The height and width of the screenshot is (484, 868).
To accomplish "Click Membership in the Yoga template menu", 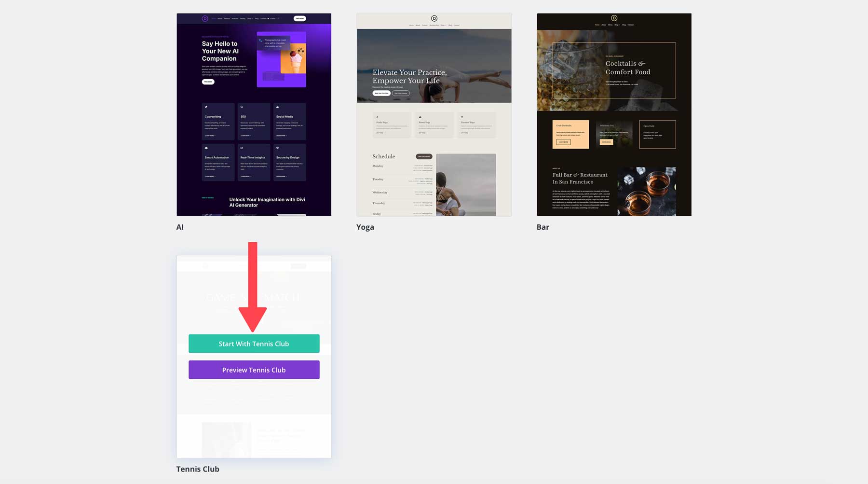I will (434, 25).
